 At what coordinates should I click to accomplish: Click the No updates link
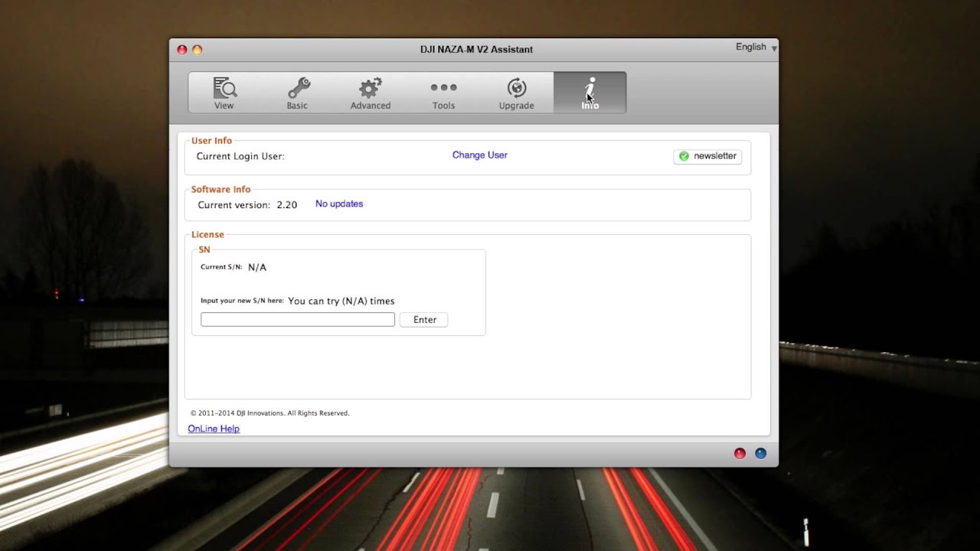339,204
